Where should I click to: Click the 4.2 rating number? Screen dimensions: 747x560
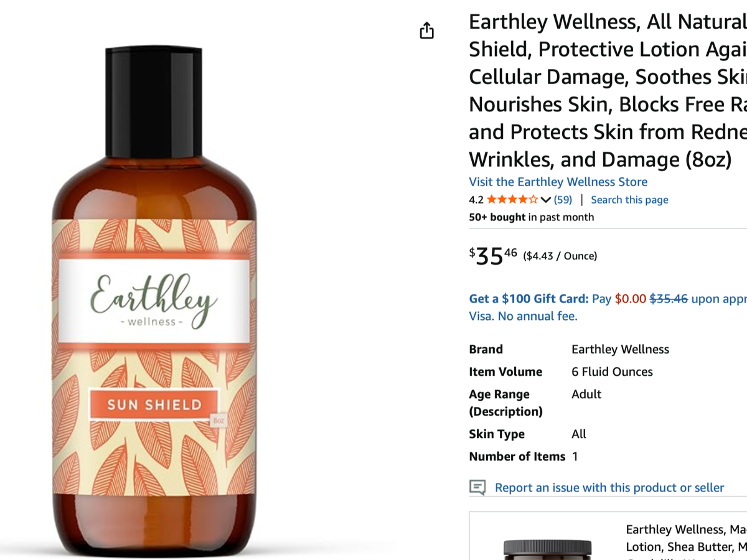coord(476,200)
